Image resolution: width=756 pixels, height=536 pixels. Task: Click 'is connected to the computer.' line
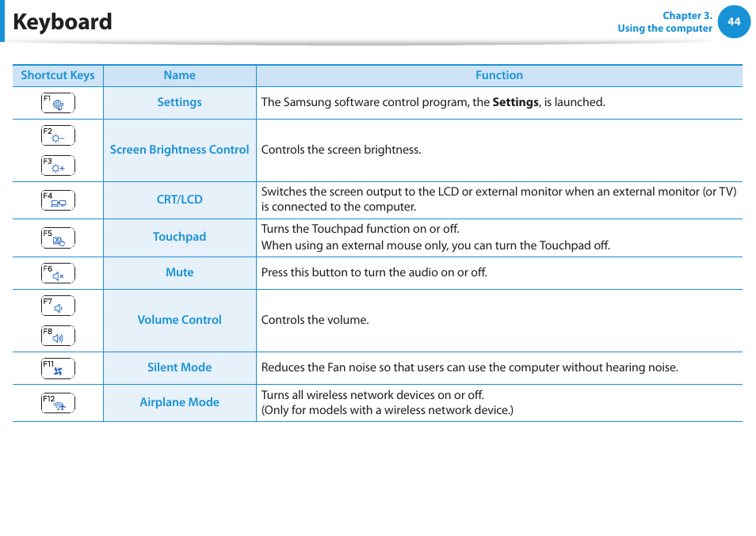click(339, 207)
